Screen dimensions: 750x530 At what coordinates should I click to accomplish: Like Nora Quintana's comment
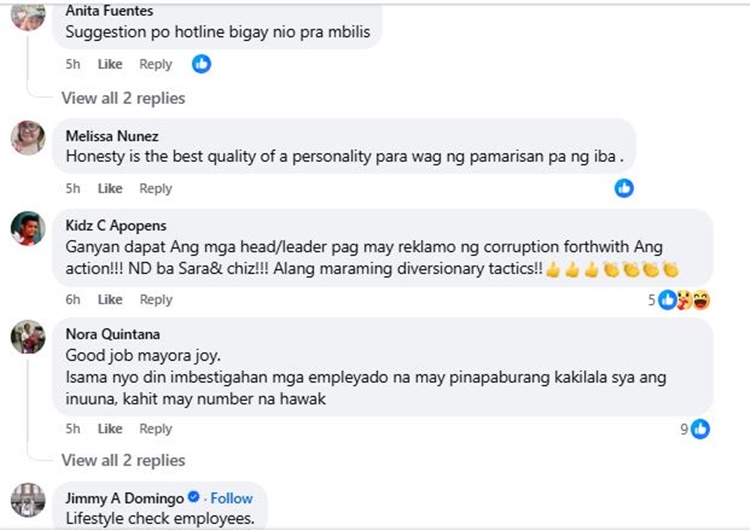coord(110,429)
